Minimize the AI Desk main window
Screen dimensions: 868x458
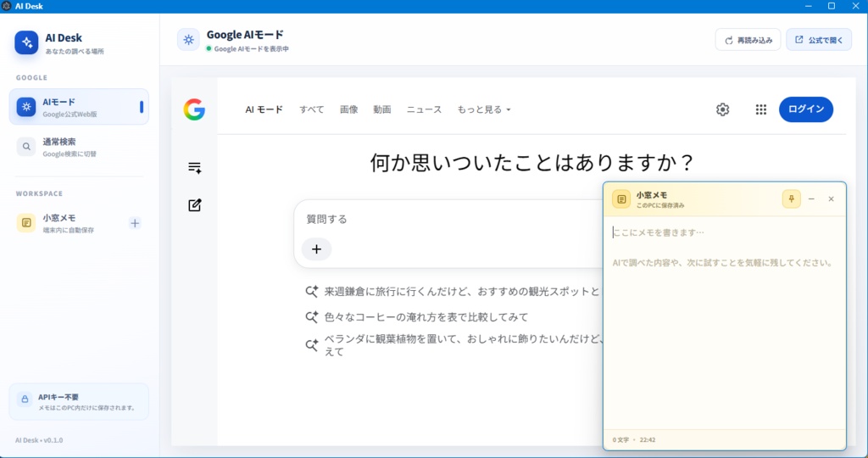(808, 6)
